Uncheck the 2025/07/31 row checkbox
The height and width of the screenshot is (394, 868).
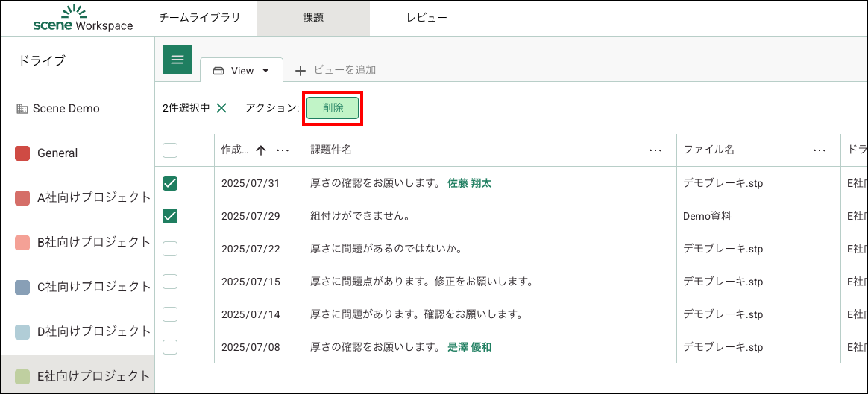point(170,183)
